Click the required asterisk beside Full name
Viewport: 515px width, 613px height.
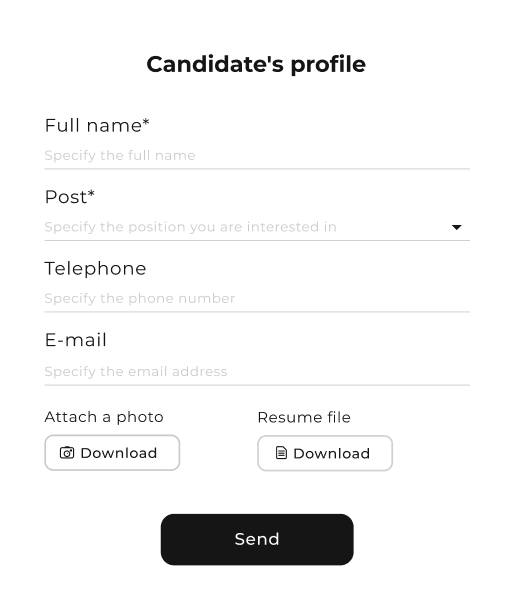coord(146,122)
